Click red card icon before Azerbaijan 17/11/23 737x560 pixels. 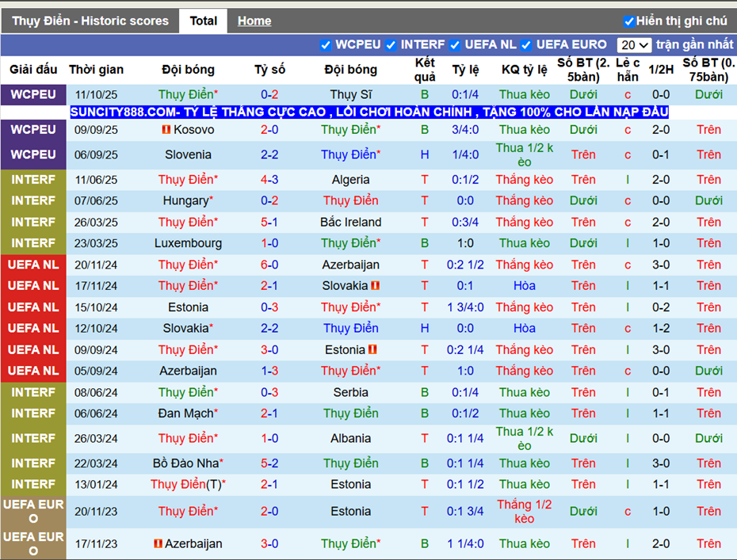click(x=158, y=543)
